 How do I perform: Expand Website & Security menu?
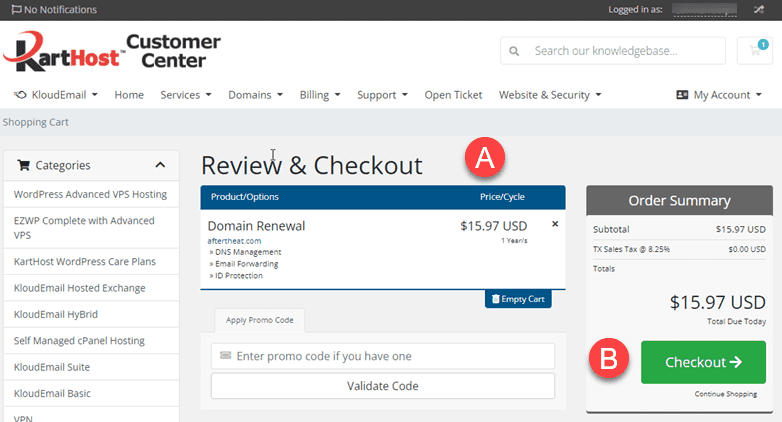click(550, 95)
